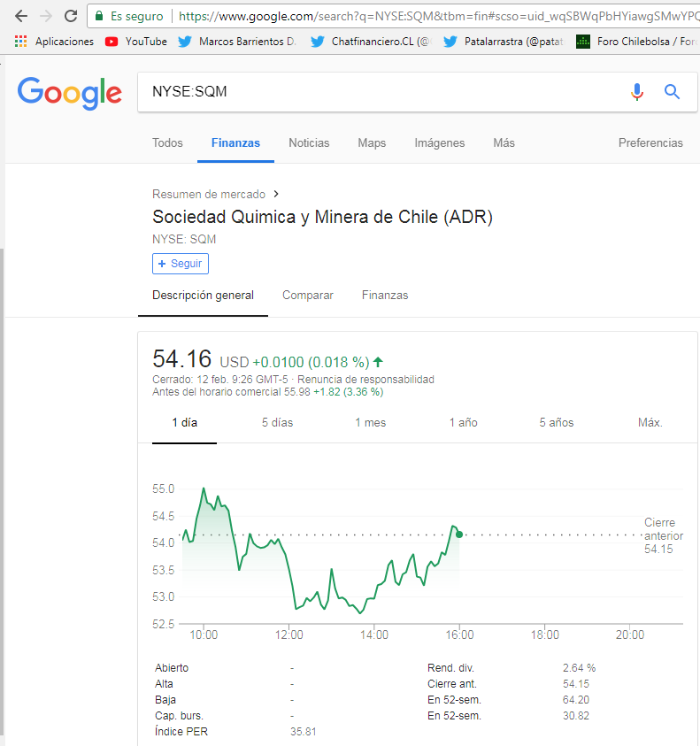Open the Aplicaciones apps grid icon
700x746 pixels.
(20, 42)
